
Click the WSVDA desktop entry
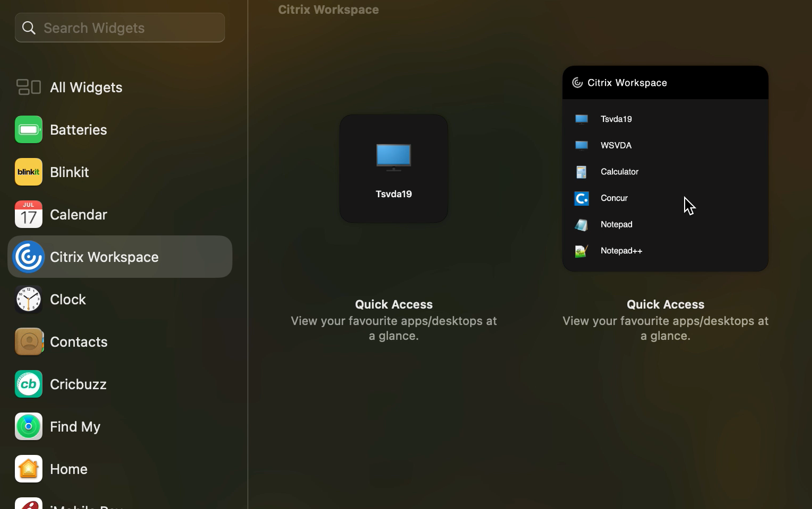click(616, 145)
